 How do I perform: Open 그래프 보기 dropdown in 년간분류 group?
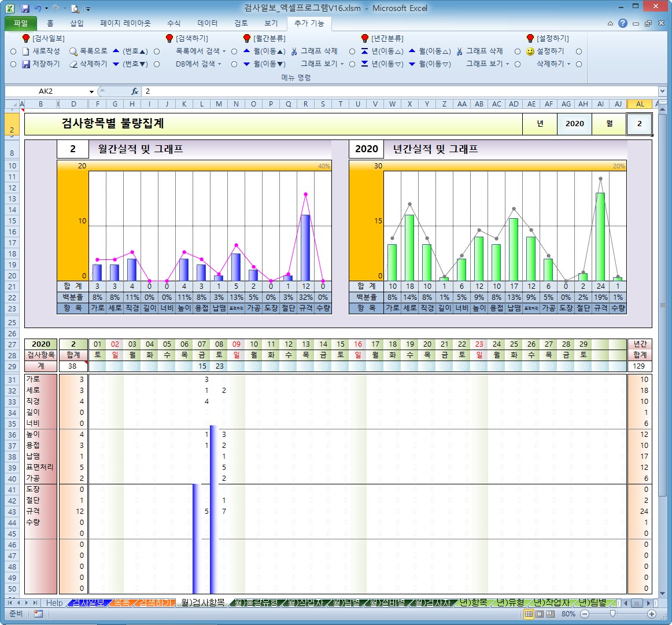(488, 64)
